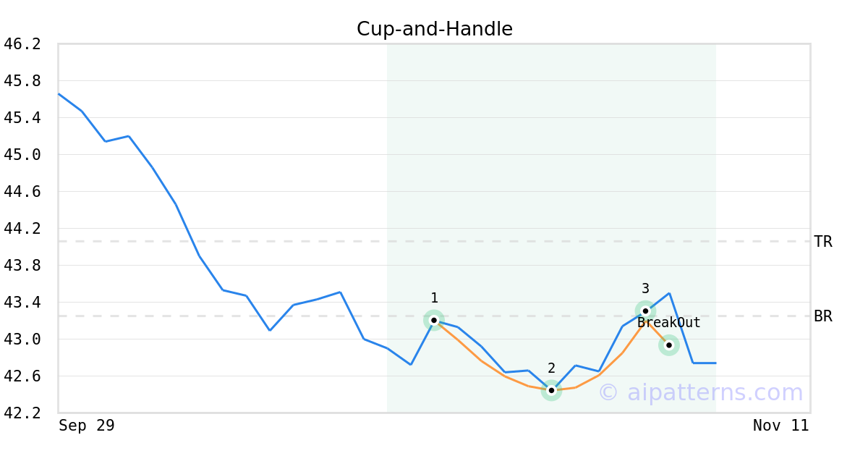Click the Cup-and-Handle chart title

[x=435, y=29]
